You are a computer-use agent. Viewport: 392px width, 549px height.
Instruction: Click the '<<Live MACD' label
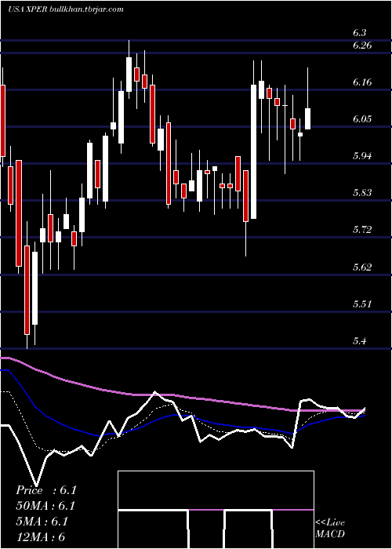pyautogui.click(x=330, y=528)
